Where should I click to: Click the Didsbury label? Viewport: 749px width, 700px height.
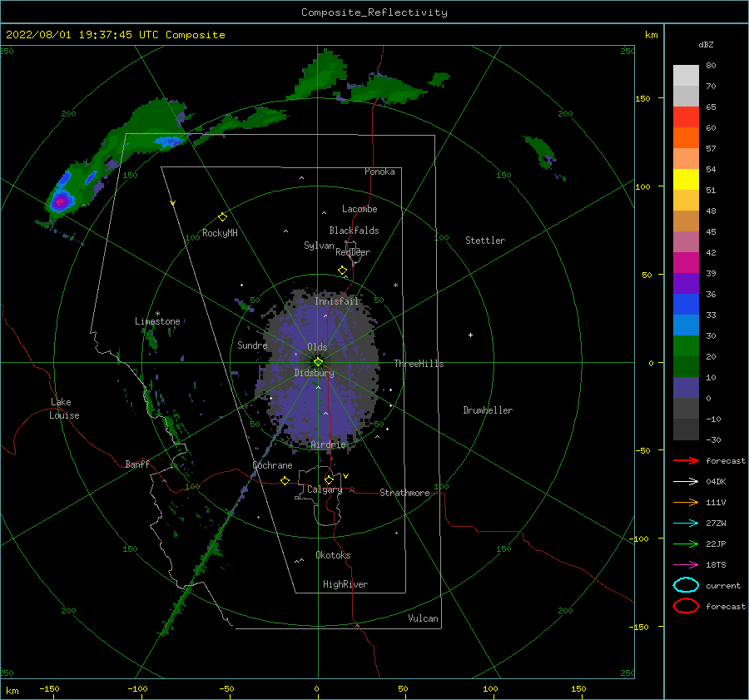click(x=315, y=373)
